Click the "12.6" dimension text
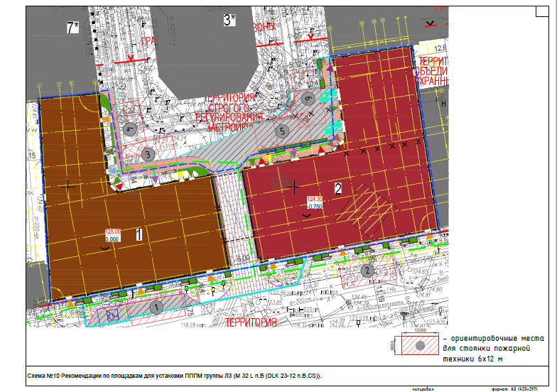This screenshot has height=392, width=557. (x=440, y=48)
